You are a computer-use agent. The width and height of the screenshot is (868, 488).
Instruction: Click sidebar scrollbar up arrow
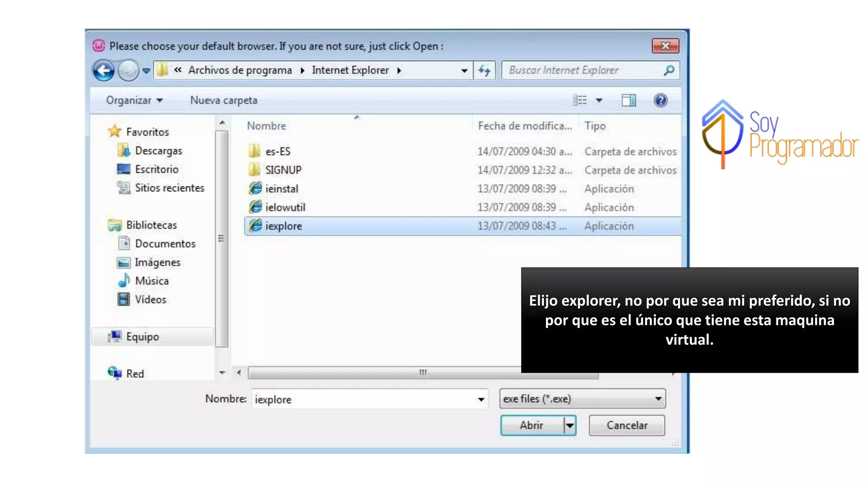222,123
